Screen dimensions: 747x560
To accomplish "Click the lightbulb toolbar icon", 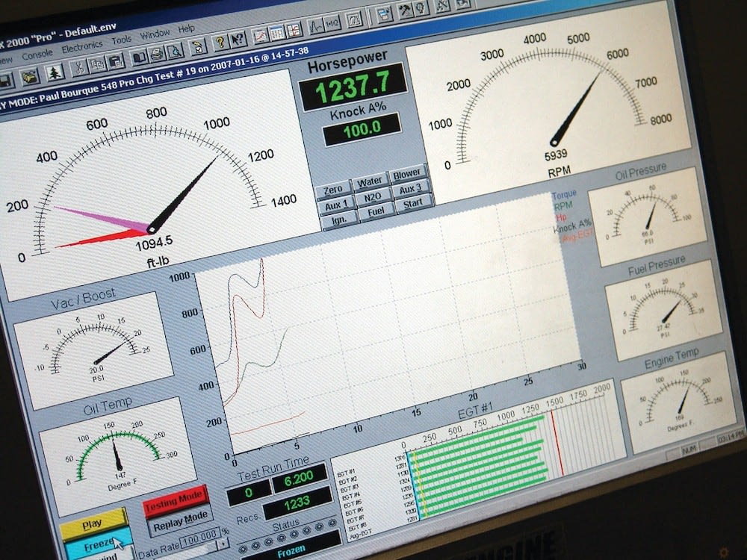I will coord(421,7).
